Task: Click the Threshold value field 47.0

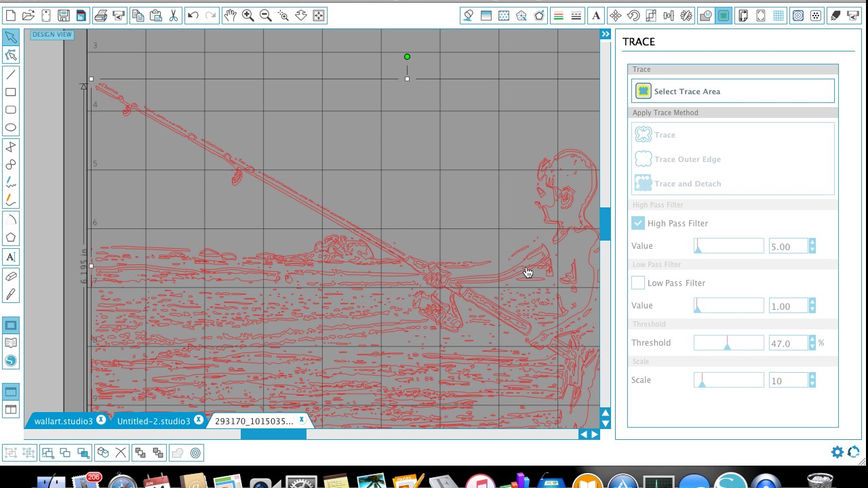Action: click(x=789, y=344)
